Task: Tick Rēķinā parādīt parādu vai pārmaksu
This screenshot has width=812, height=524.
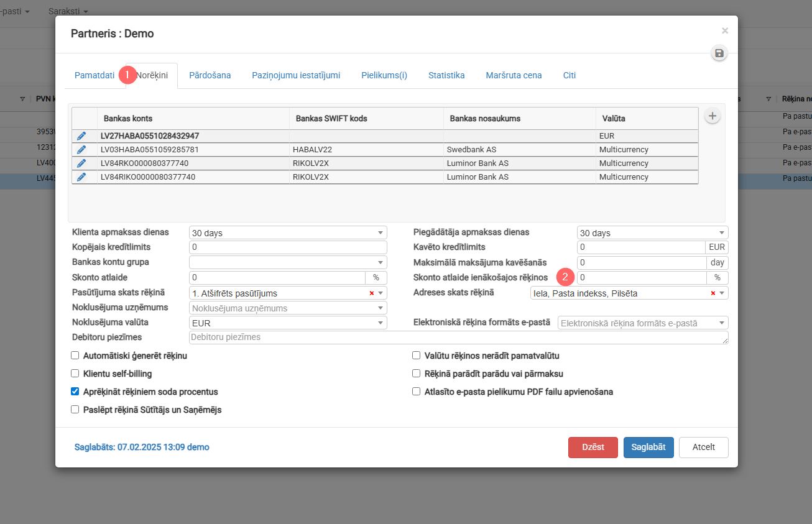Action: [417, 374]
